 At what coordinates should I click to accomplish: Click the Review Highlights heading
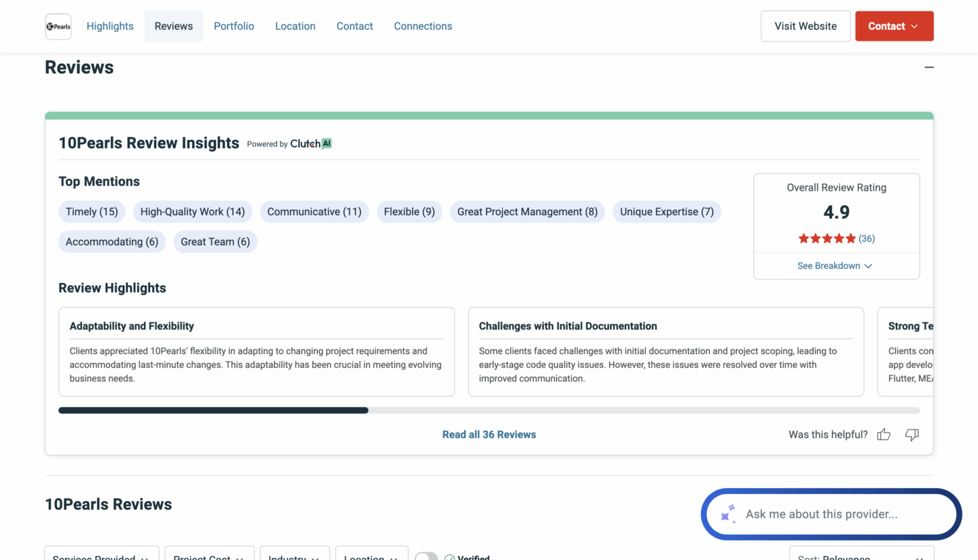112,288
